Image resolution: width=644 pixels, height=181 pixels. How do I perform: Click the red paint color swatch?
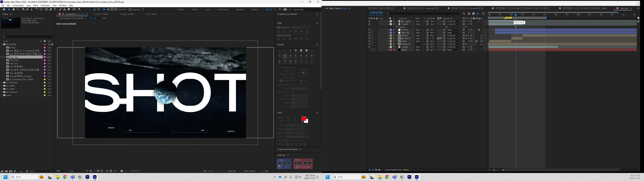point(304,118)
